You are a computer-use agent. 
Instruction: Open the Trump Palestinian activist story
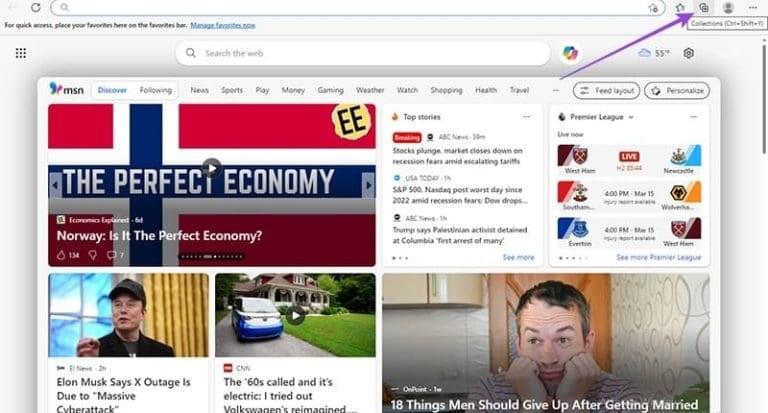(460, 235)
